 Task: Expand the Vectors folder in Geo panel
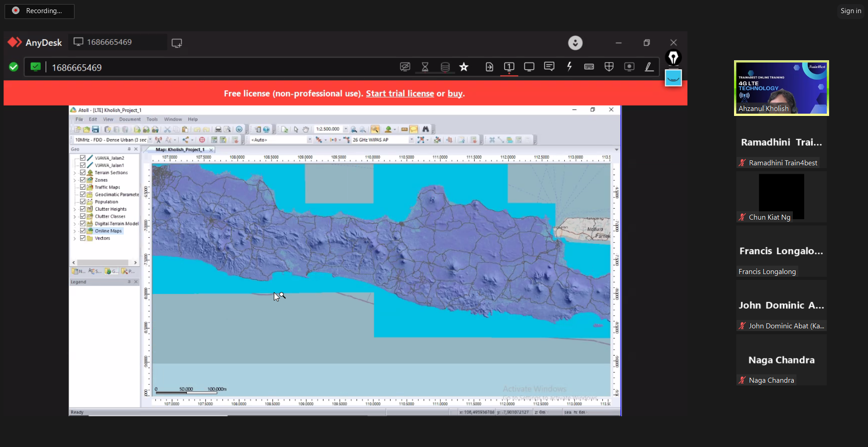(x=75, y=238)
